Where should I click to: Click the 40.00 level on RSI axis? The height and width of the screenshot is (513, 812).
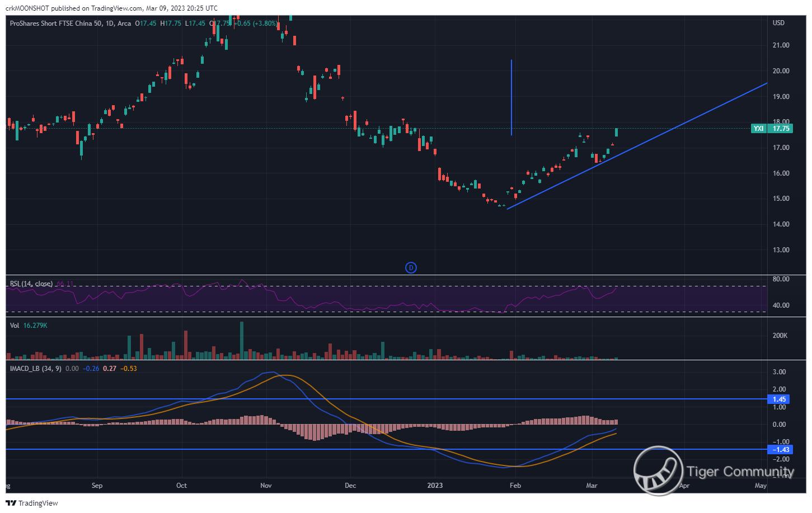781,305
